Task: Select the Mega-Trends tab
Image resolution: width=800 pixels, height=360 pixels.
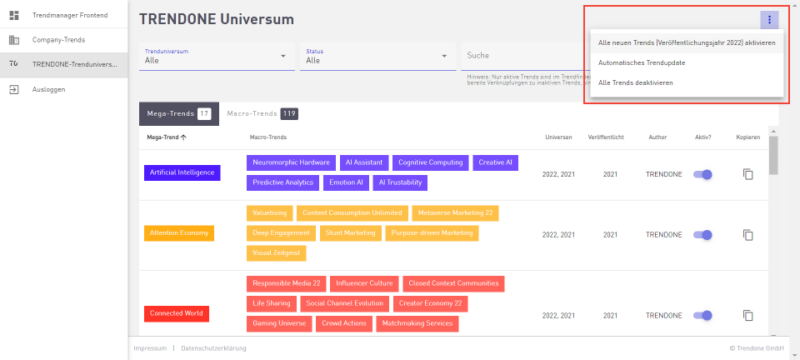Action: (x=179, y=114)
